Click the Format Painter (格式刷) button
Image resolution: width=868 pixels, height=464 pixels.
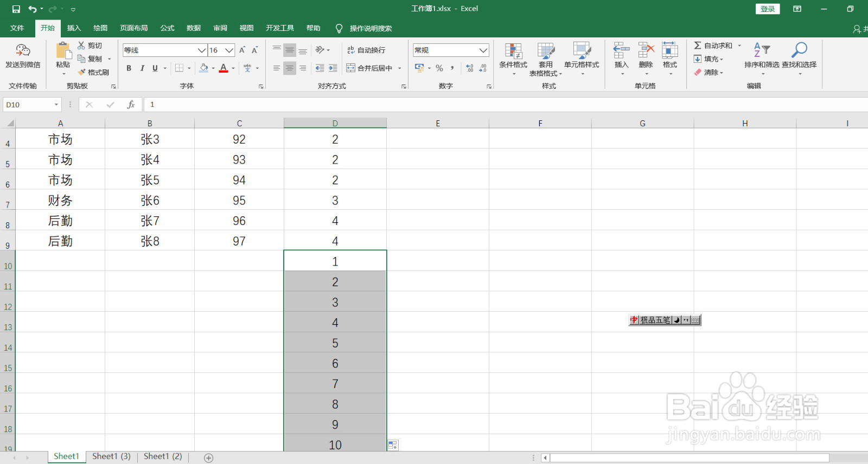tap(94, 72)
